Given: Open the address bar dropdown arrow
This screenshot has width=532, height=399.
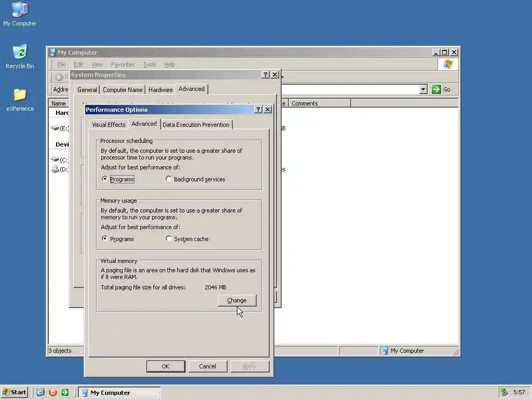Looking at the screenshot, I should 423,89.
